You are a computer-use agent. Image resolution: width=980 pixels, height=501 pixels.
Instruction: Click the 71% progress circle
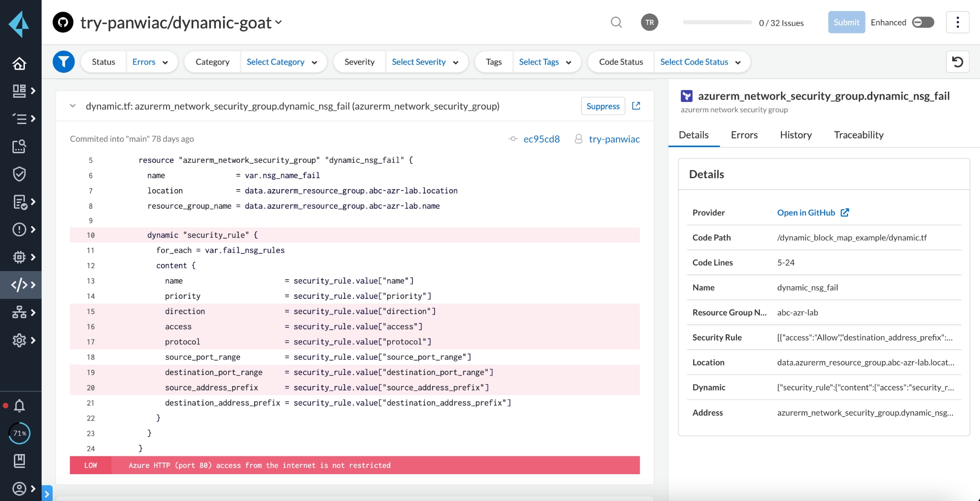pos(20,433)
